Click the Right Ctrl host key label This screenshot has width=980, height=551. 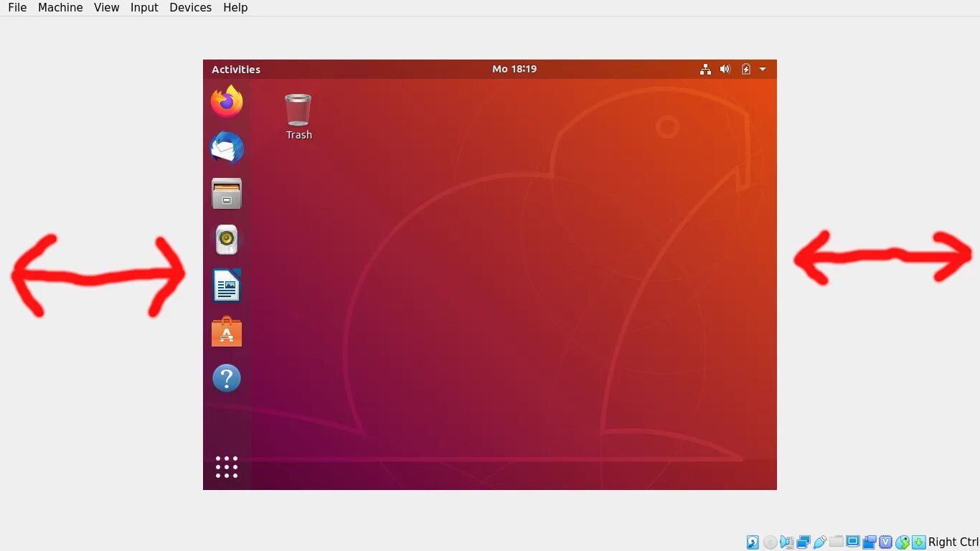[953, 542]
